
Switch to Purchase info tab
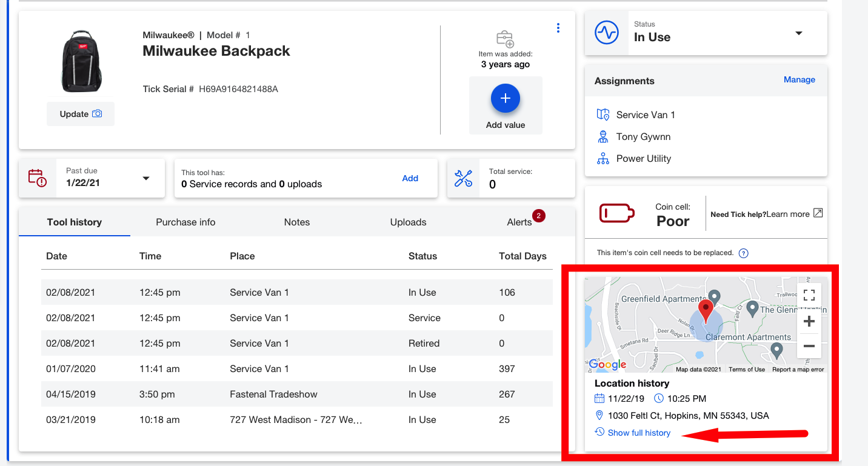185,222
